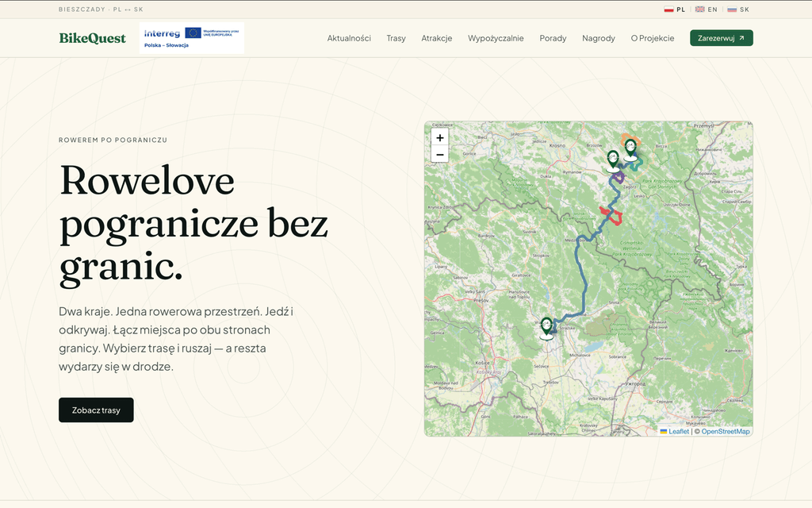Open Wypożyczalnie menu item

(496, 38)
